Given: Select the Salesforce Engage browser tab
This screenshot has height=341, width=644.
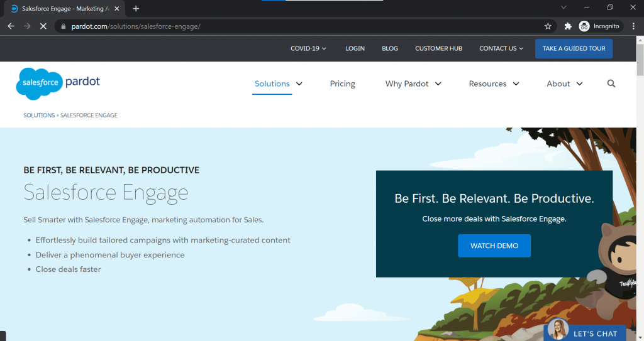Looking at the screenshot, I should [x=65, y=9].
